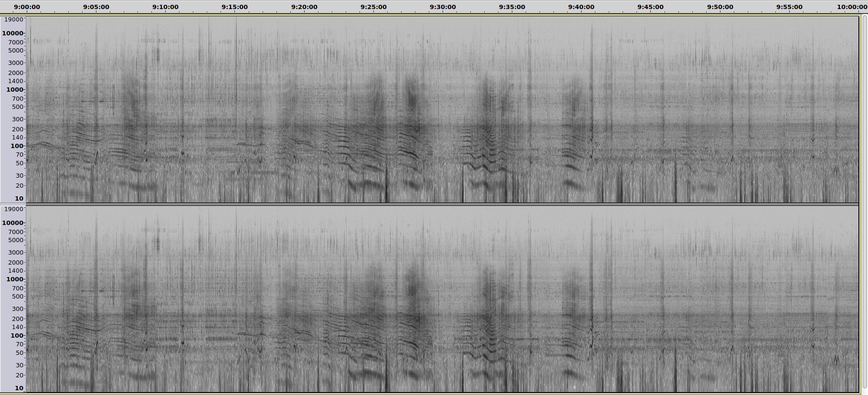Click 1000 on the bottom channel frequency scale
The width and height of the screenshot is (868, 395).
coord(14,279)
